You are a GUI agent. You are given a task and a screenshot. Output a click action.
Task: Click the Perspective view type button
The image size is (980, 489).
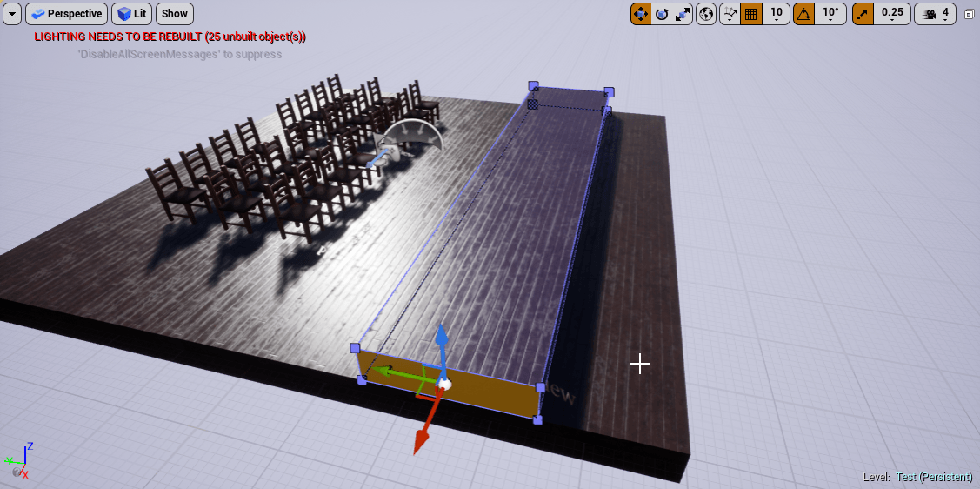66,14
